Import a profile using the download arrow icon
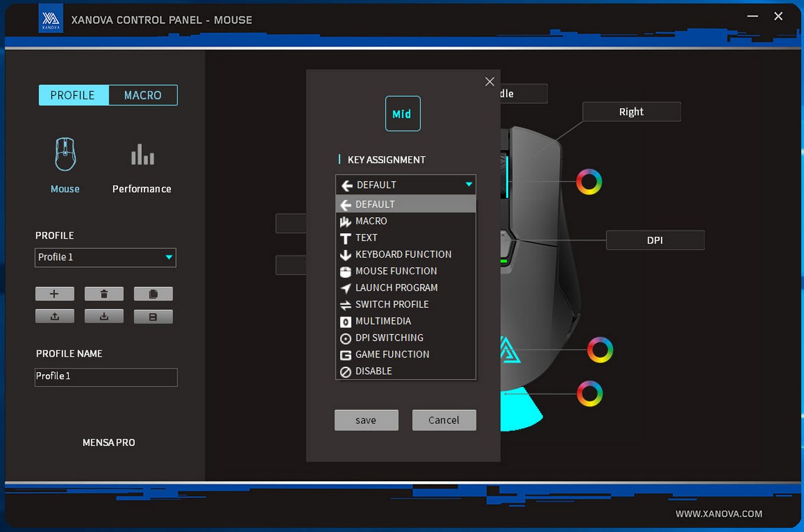804x532 pixels. [x=104, y=317]
